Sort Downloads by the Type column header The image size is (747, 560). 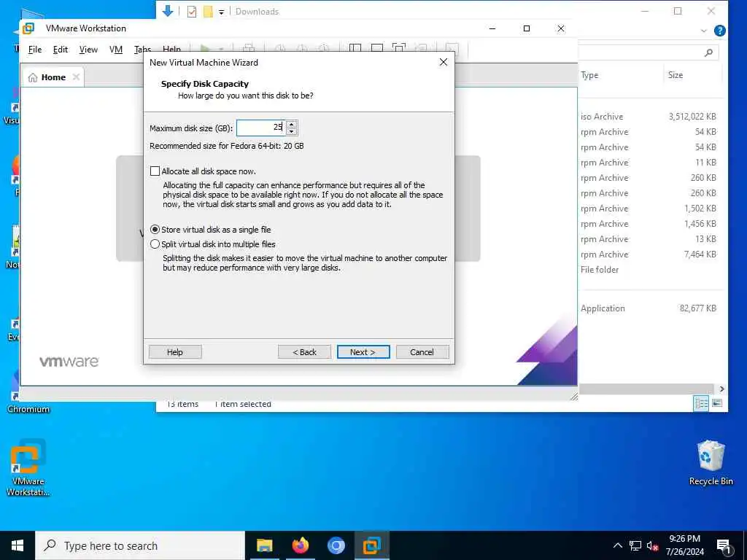tap(589, 75)
